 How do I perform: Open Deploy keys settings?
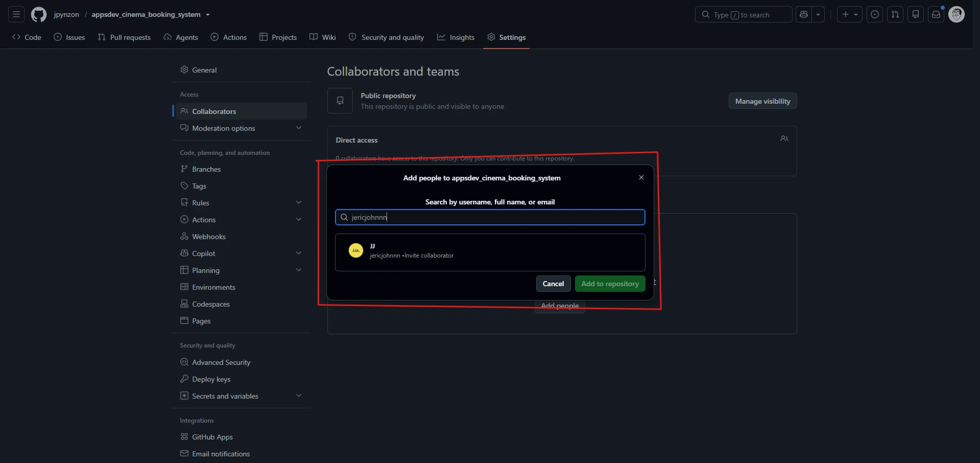(242, 379)
